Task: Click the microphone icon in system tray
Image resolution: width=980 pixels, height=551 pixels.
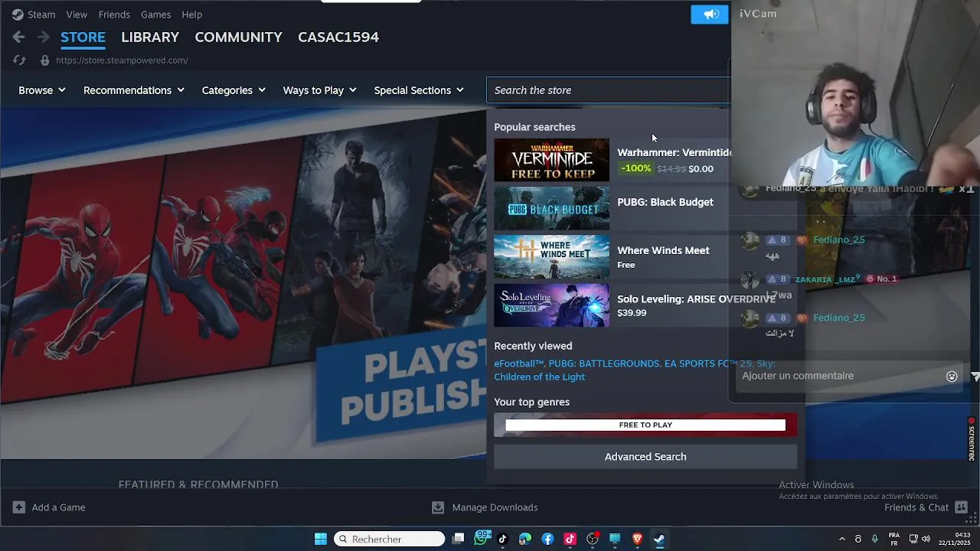Action: pos(874,539)
